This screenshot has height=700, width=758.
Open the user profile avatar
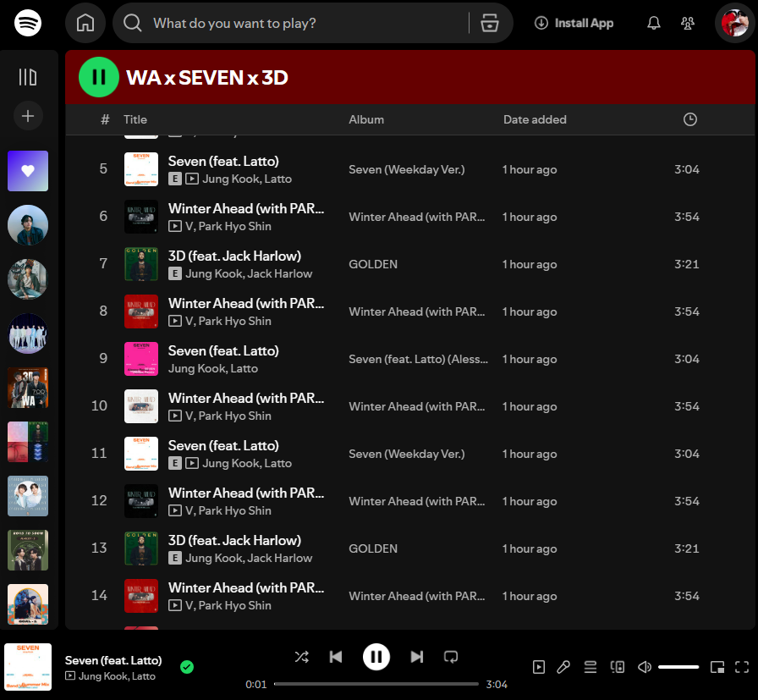(734, 23)
